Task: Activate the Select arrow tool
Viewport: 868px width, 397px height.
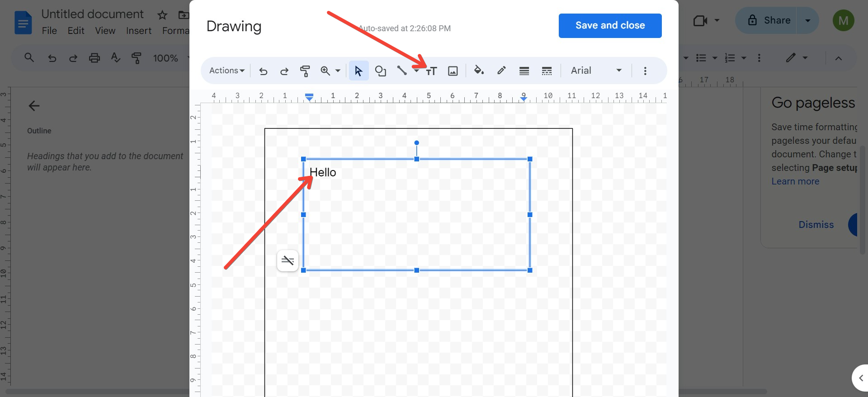Action: click(x=359, y=71)
